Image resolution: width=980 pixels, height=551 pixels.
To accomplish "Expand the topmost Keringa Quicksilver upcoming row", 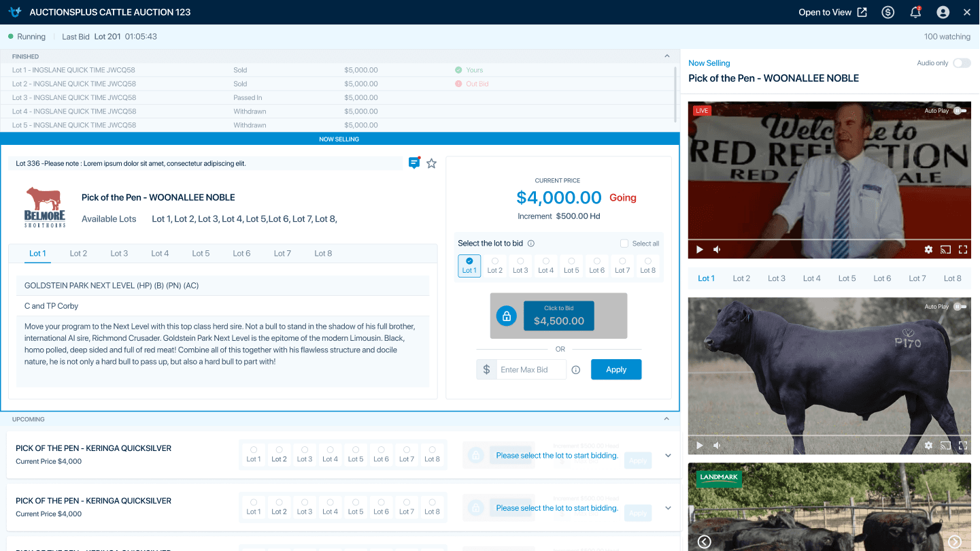I will (x=668, y=455).
